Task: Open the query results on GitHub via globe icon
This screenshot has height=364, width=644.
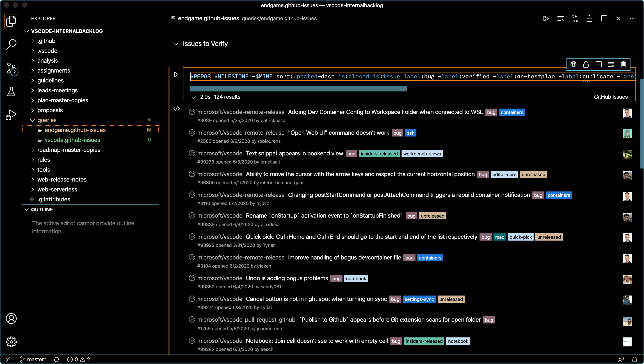Action: [573, 64]
